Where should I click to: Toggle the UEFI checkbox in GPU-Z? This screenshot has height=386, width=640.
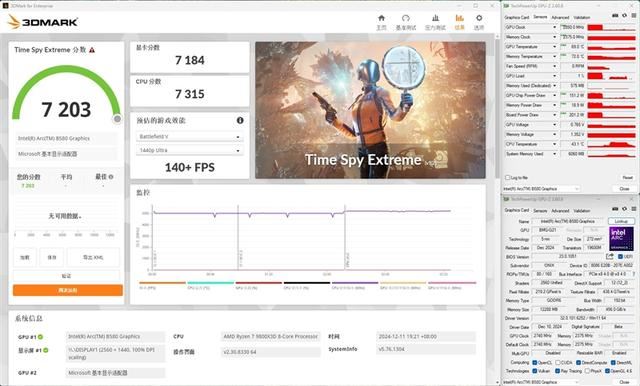pos(620,257)
